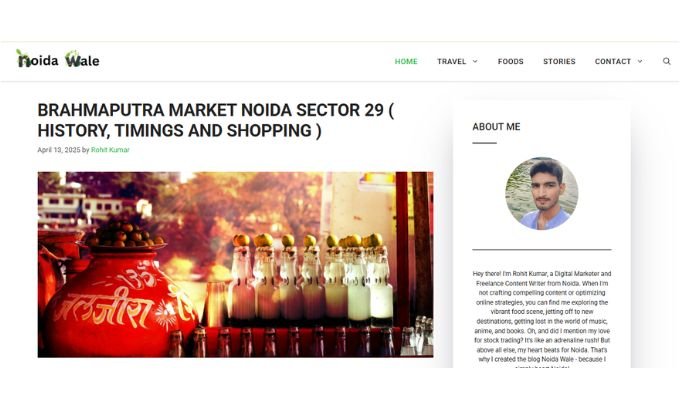Click the Noida Wale site logo
The image size is (680, 409).
tap(58, 59)
